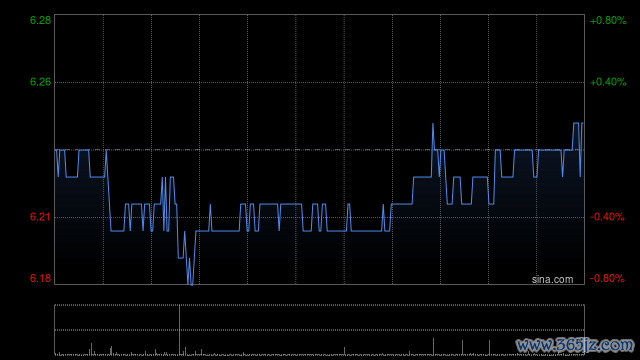Click the +0.40% percentage label
The image size is (640, 360).
tap(608, 82)
